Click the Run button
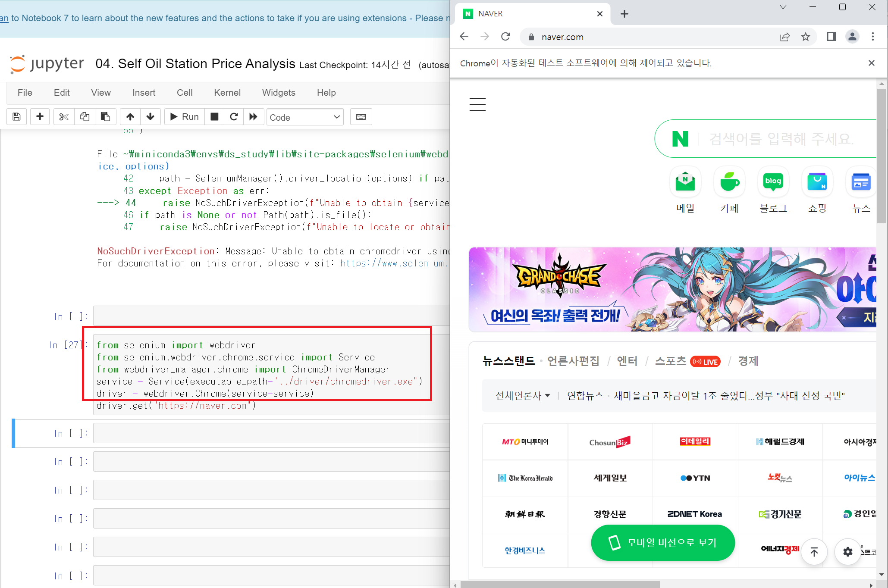Viewport: 888px width, 588px height. [185, 117]
